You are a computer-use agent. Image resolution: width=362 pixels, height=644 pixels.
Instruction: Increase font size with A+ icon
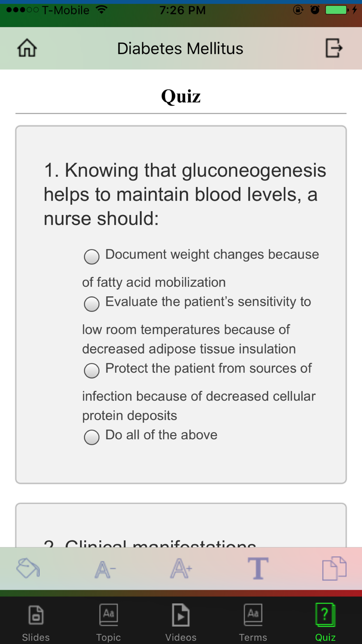181,568
